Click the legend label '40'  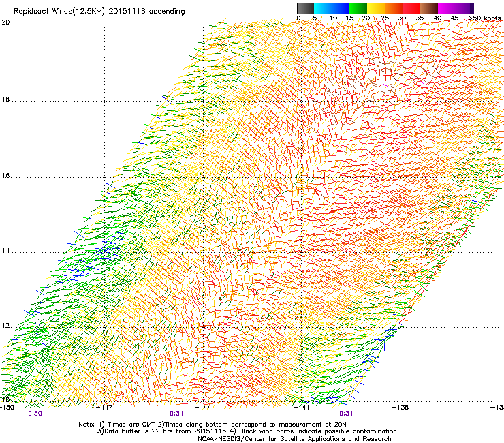pos(437,18)
